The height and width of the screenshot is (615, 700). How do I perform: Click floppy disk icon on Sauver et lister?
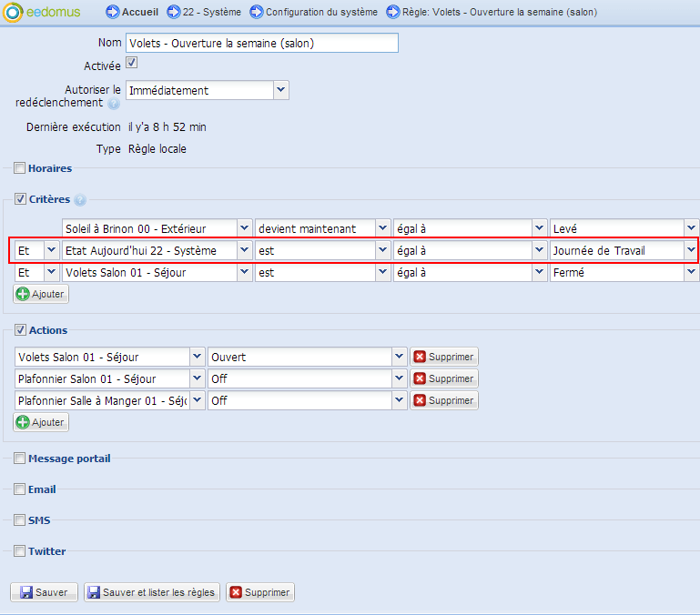pyautogui.click(x=94, y=592)
